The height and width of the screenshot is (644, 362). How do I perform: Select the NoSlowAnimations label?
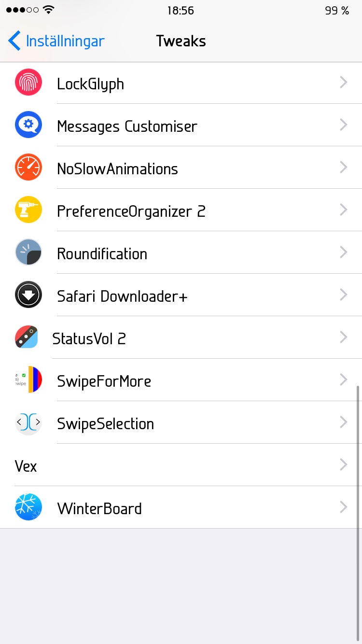(x=117, y=169)
